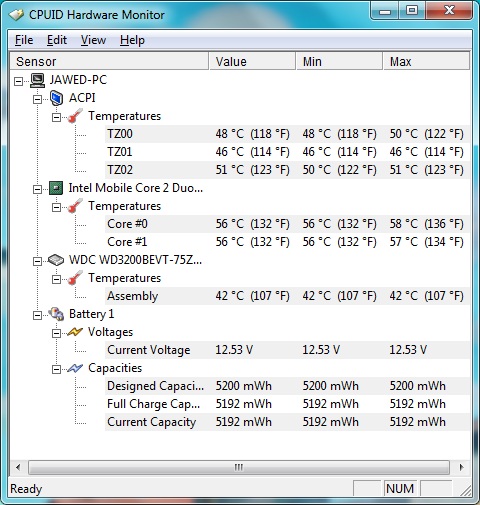
Task: Click the Max column header
Action: 426,61
